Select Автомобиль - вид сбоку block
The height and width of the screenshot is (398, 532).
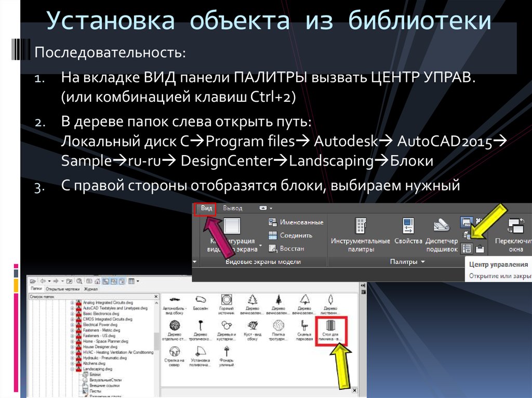(175, 305)
